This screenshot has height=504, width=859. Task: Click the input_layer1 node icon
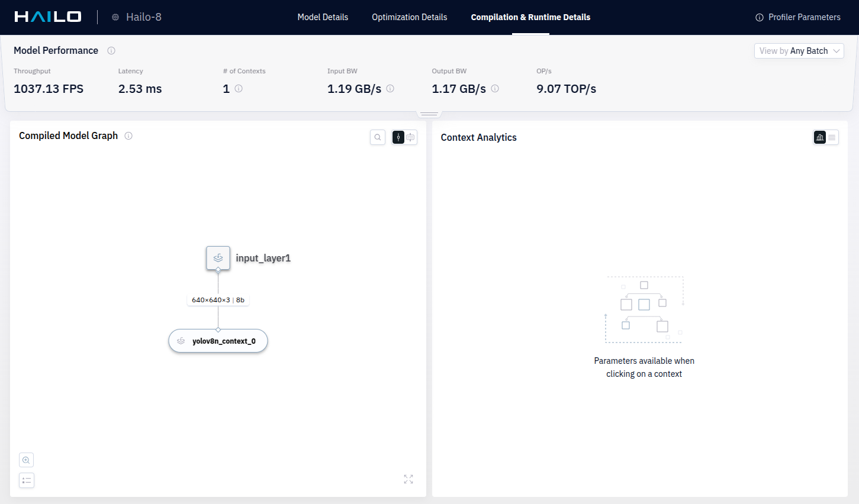(x=218, y=258)
